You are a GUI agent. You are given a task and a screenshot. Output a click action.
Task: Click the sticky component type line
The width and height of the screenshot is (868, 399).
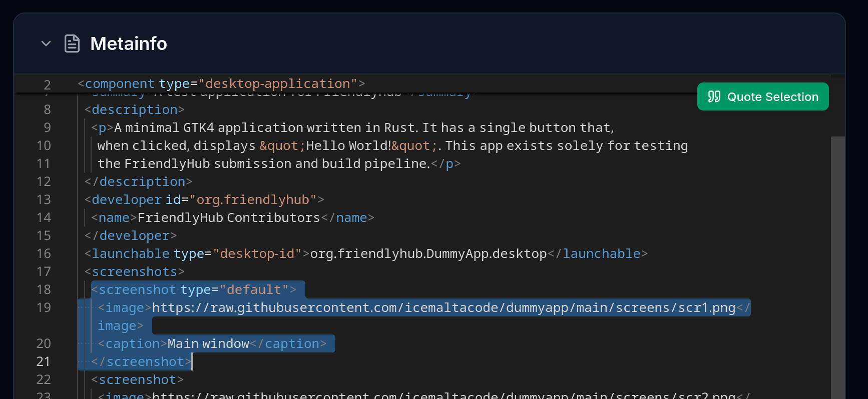click(221, 83)
